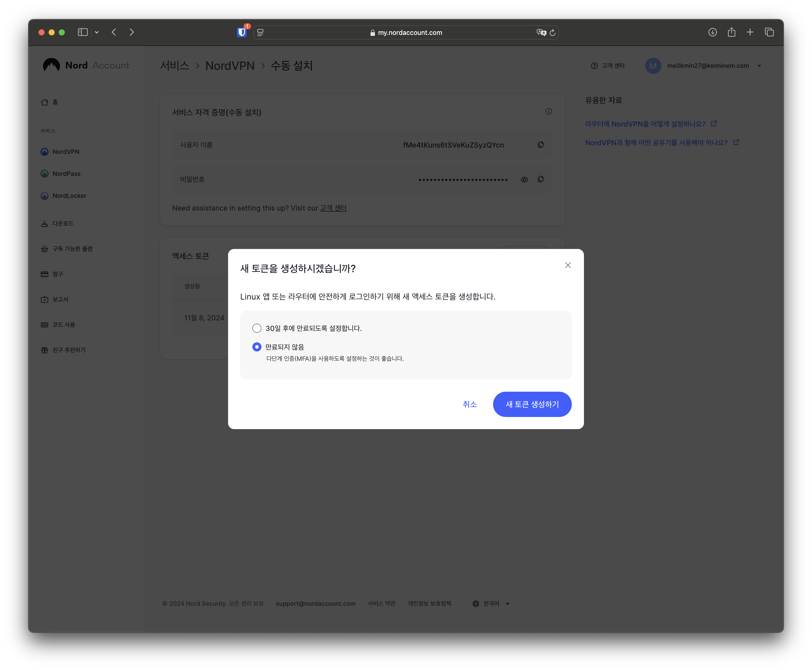The image size is (812, 670).
Task: Click the 취소 cancel button
Action: click(x=470, y=404)
